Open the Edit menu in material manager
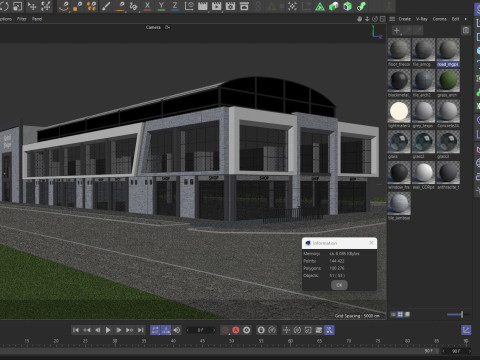The height and width of the screenshot is (360, 480). 455,19
